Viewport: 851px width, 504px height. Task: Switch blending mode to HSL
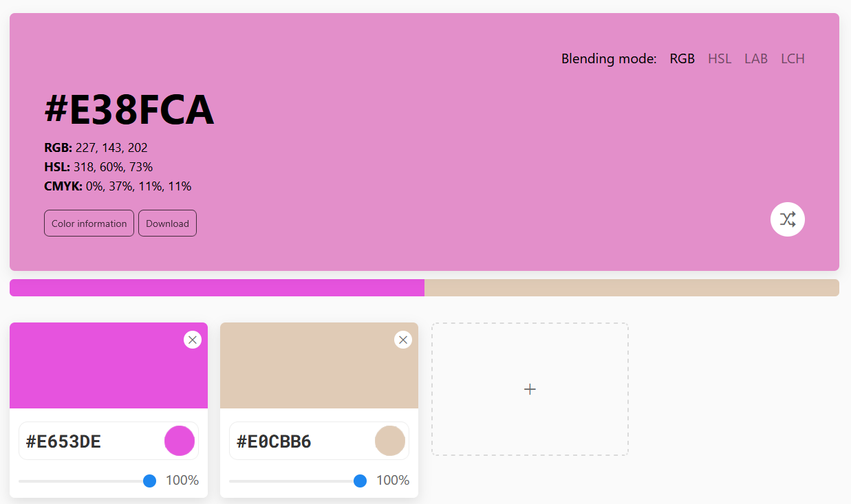point(720,58)
